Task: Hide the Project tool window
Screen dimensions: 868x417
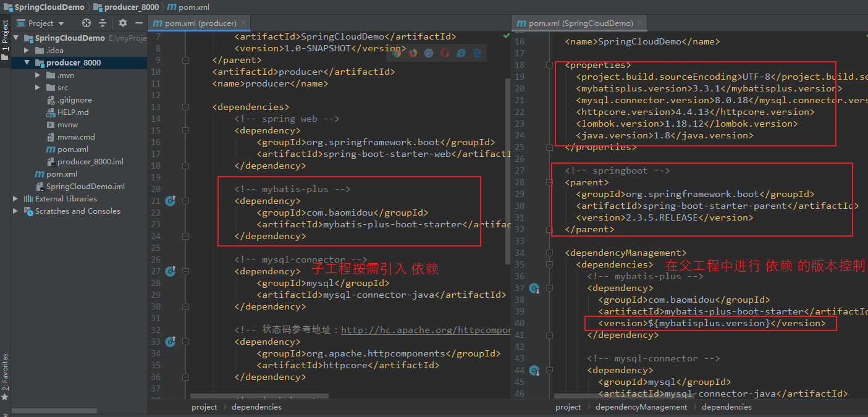Action: (x=138, y=23)
